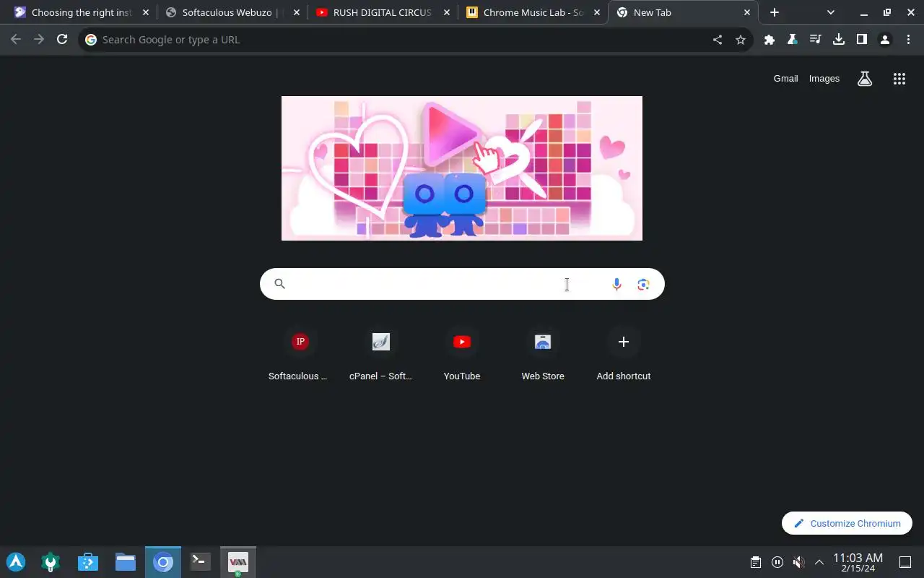924x578 pixels.
Task: Open the Web Store shortcut tile
Action: [543, 354]
